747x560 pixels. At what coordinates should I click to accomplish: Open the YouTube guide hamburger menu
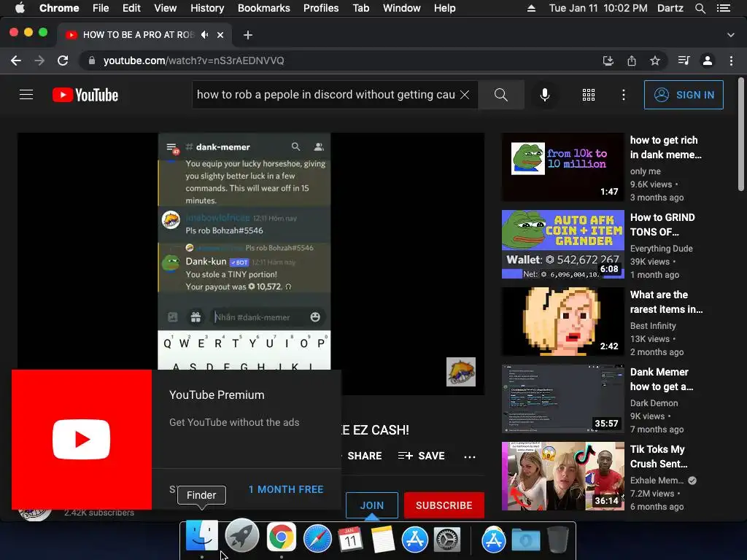tap(26, 95)
